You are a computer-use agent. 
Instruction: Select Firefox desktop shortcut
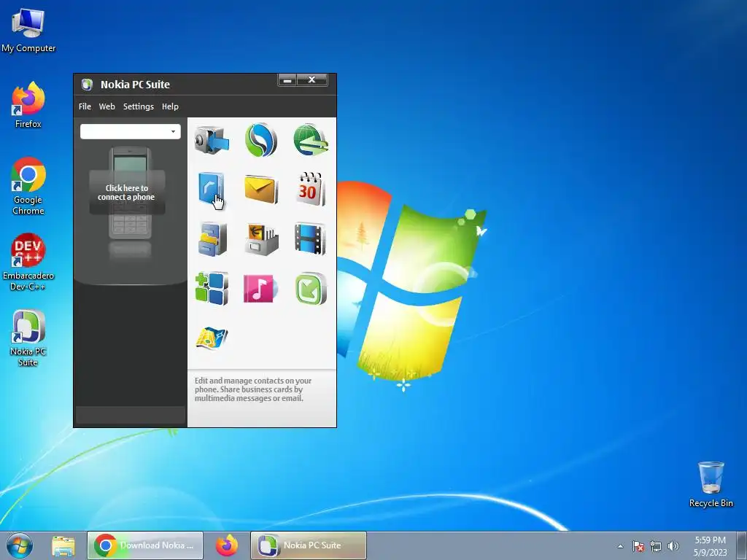[x=28, y=105]
